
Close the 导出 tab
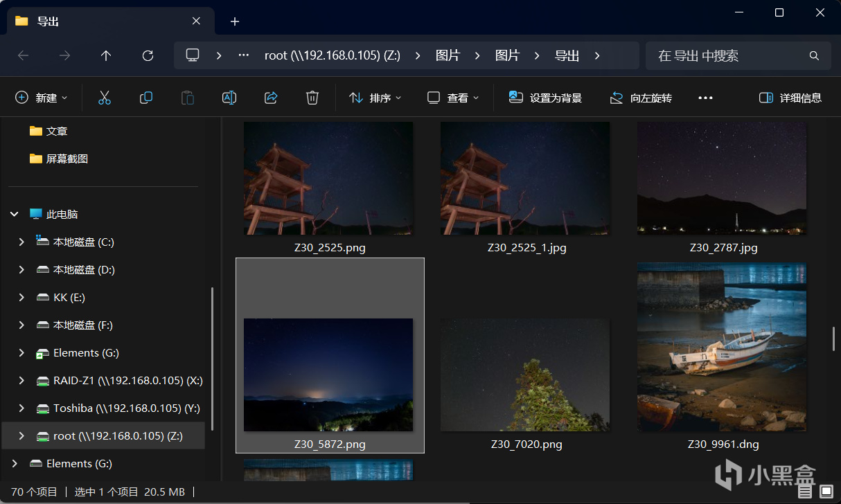[x=196, y=21]
